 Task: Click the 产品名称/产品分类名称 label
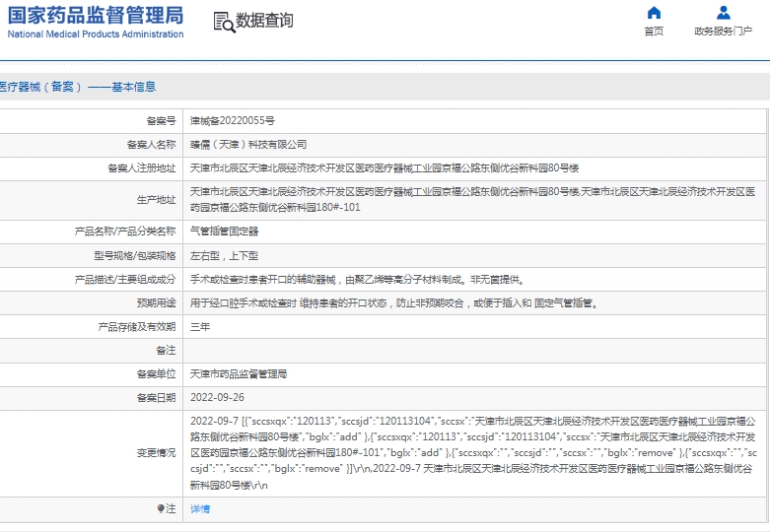coord(125,232)
